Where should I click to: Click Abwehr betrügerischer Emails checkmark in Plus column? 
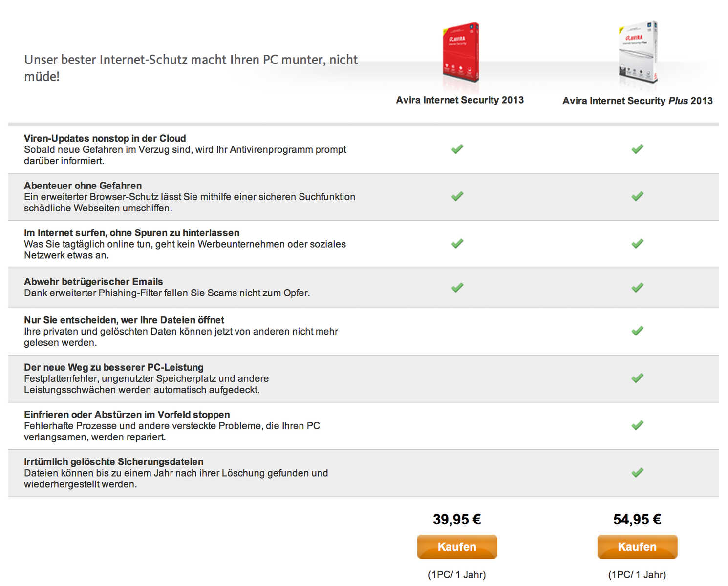coord(637,288)
